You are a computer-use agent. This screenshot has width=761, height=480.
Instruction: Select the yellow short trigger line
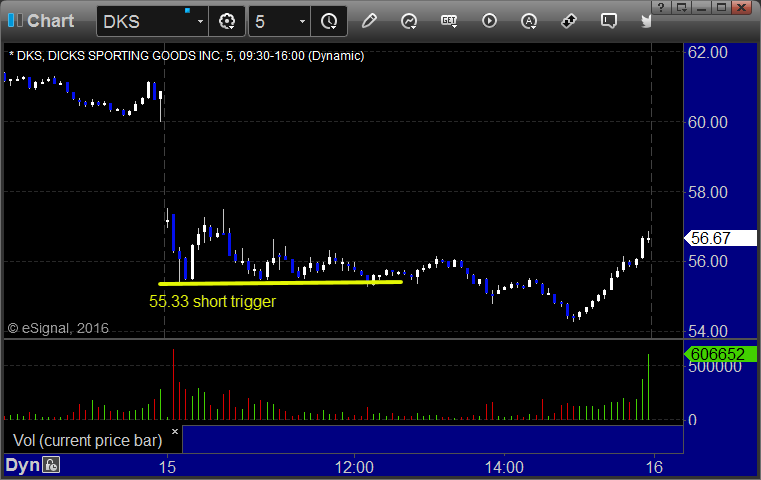click(x=281, y=283)
